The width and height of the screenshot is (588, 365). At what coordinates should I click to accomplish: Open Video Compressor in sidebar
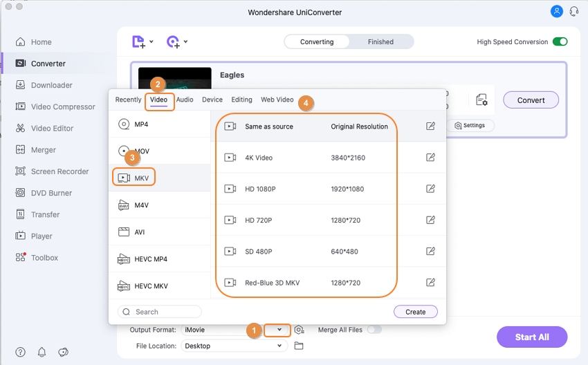[x=55, y=106]
